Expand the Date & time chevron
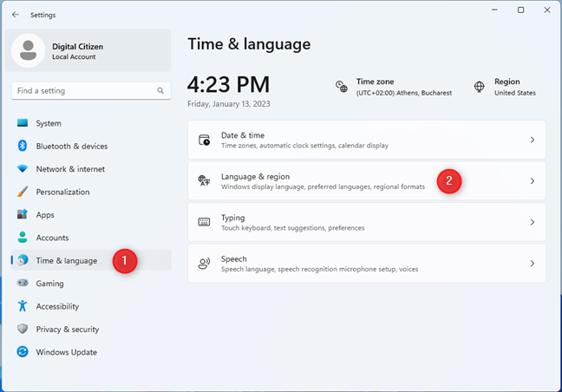 533,140
